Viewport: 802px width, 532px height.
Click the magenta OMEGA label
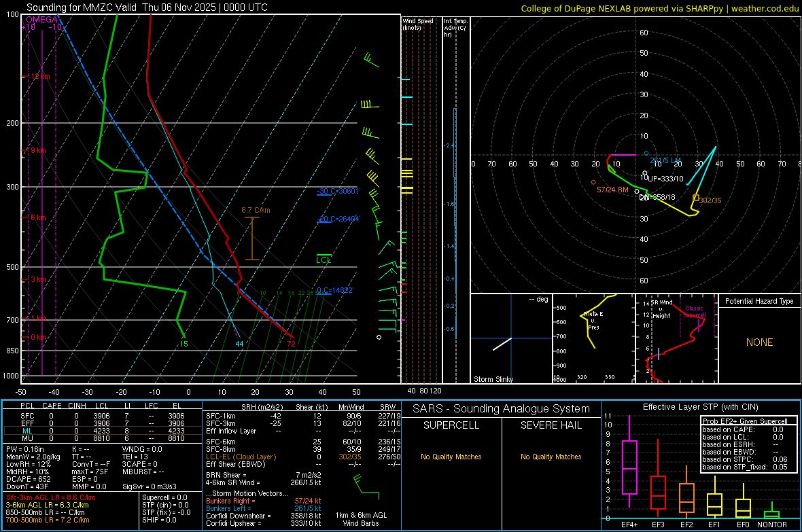click(x=41, y=20)
